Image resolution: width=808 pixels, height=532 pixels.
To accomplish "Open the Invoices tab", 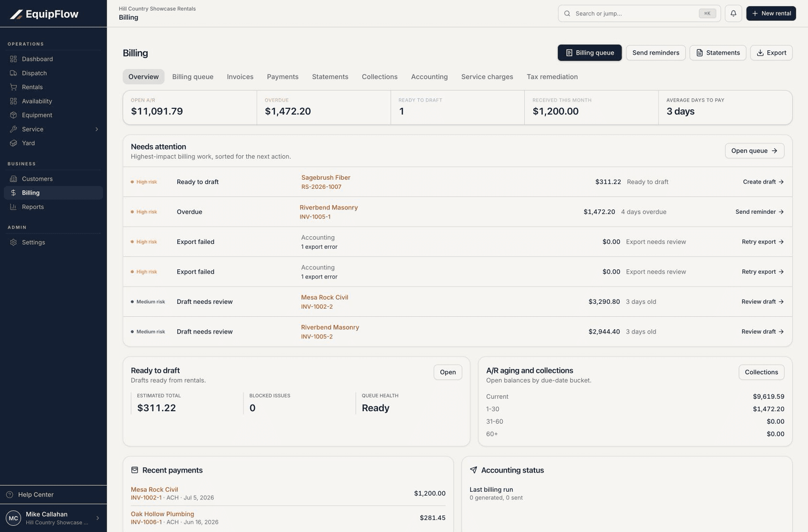I will coord(240,77).
